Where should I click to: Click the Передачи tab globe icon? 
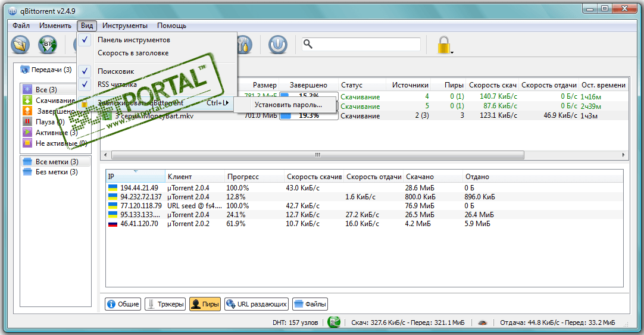25,70
